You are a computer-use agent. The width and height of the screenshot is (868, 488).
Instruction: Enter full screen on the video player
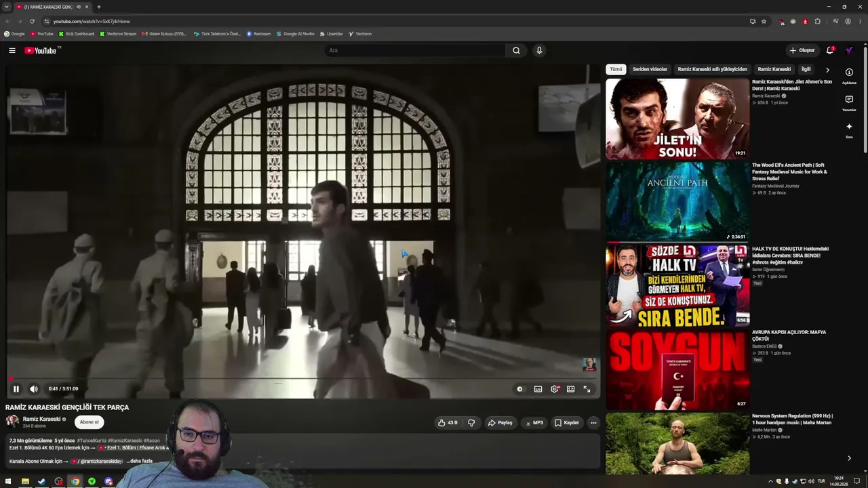[x=587, y=389]
